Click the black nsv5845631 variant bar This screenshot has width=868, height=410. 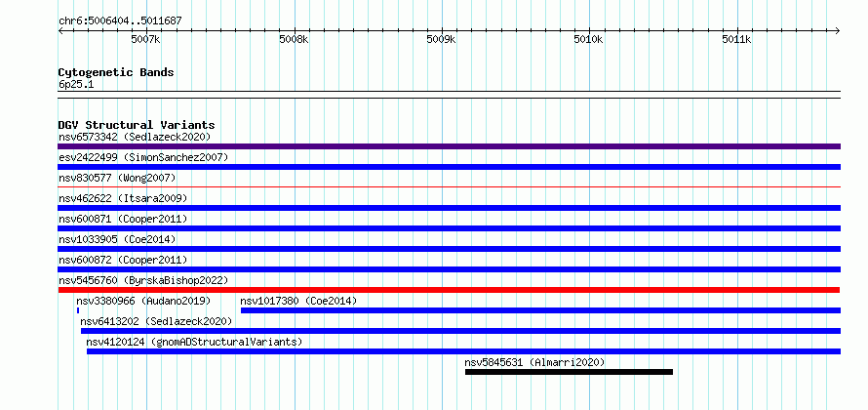tap(569, 372)
